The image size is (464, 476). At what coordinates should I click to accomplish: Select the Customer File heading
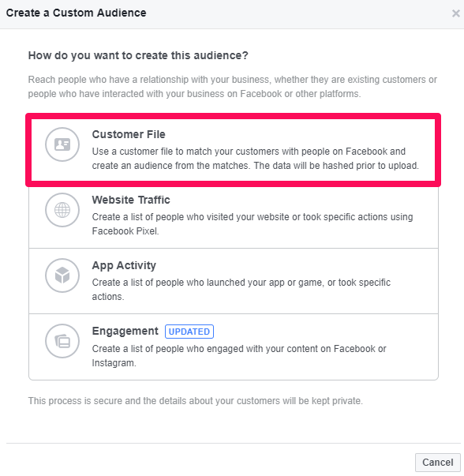(x=129, y=134)
